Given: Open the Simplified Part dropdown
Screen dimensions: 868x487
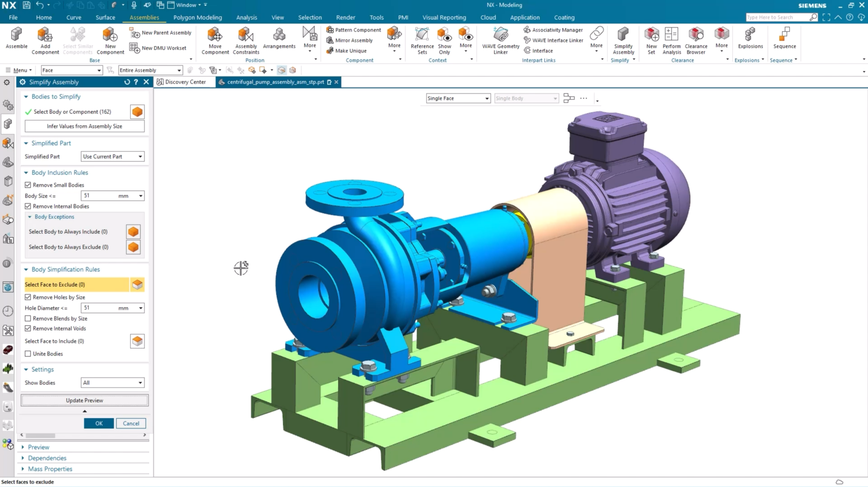Looking at the screenshot, I should 112,157.
